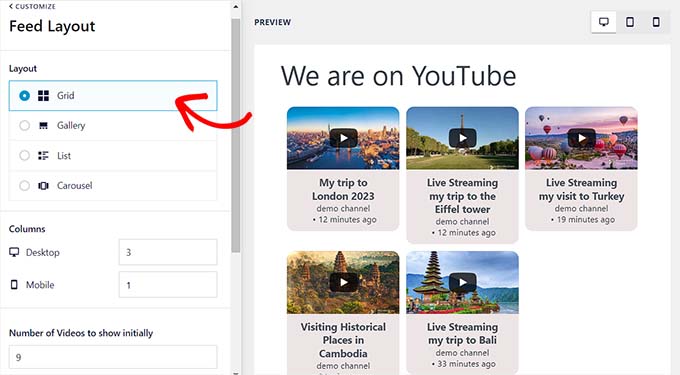Click the '19 minutes ago' timestamp
Image resolution: width=680 pixels, height=375 pixels.
(x=585, y=220)
